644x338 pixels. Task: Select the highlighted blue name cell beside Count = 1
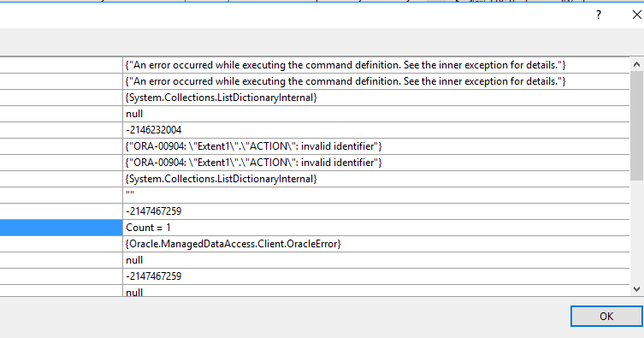(x=62, y=228)
